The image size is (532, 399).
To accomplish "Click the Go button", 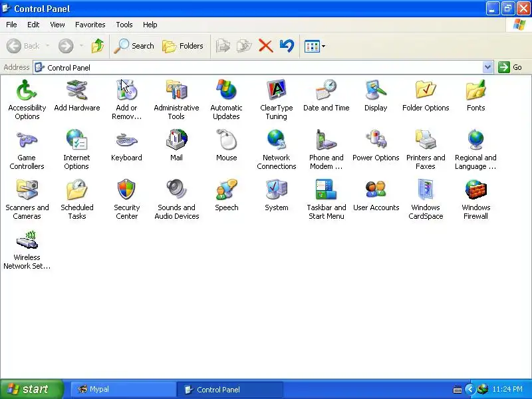I will click(x=510, y=67).
